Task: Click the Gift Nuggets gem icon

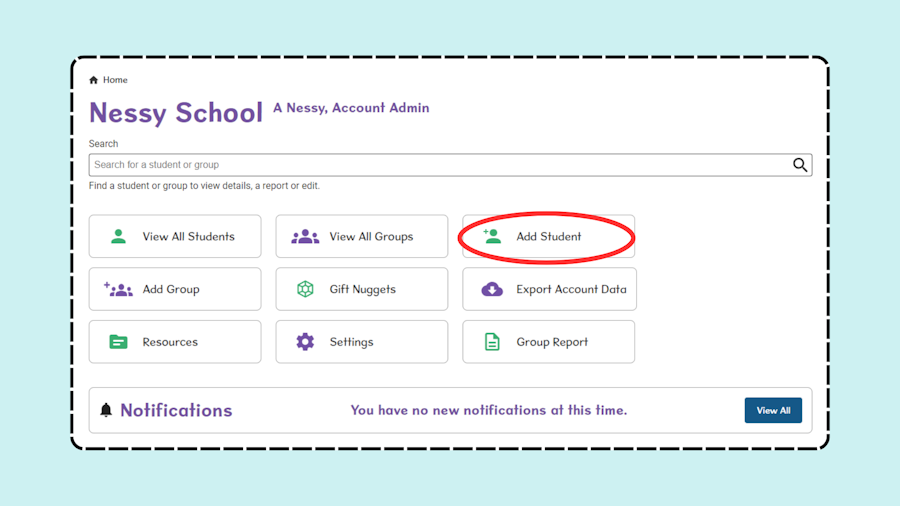Action: [305, 289]
